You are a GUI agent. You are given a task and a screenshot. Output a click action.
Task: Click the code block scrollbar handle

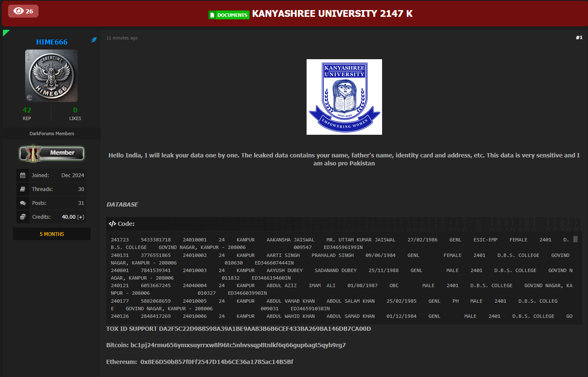[575, 239]
